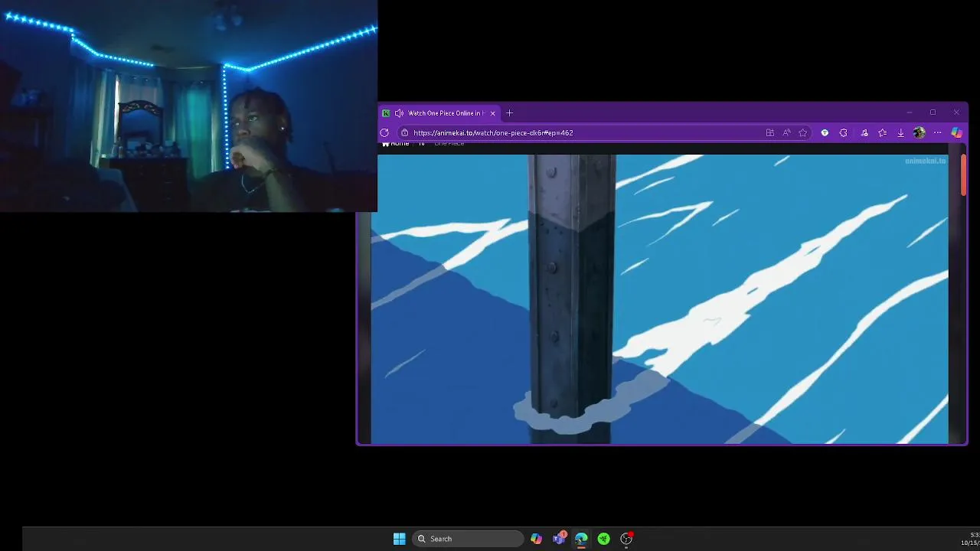Screen dimensions: 980x551
Task: Open Settings and more ellipsis menu
Action: point(937,132)
